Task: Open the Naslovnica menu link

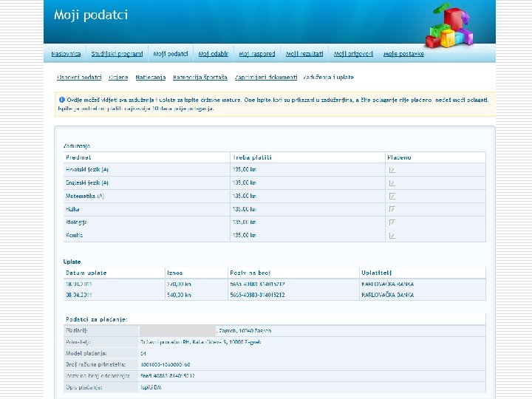Action: [x=66, y=54]
